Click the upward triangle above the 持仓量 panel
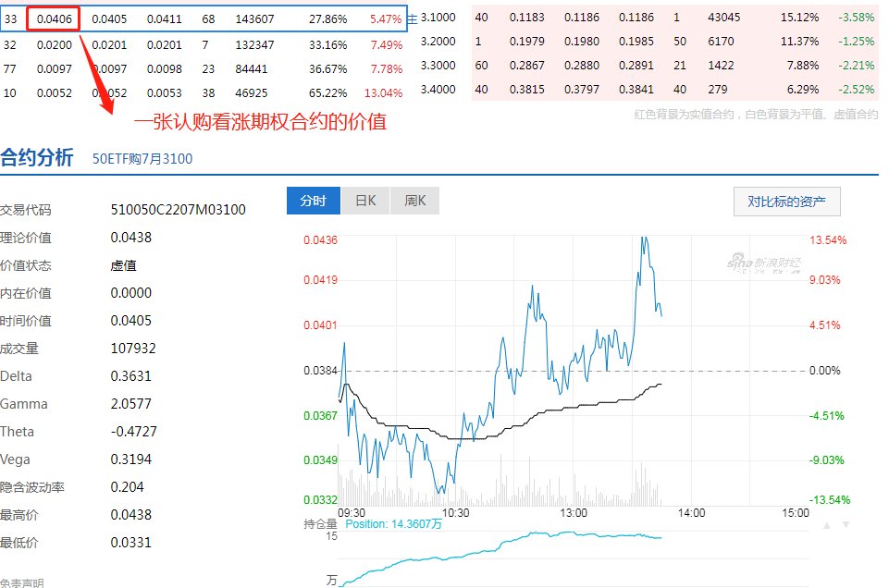The height and width of the screenshot is (588, 889). (826, 524)
